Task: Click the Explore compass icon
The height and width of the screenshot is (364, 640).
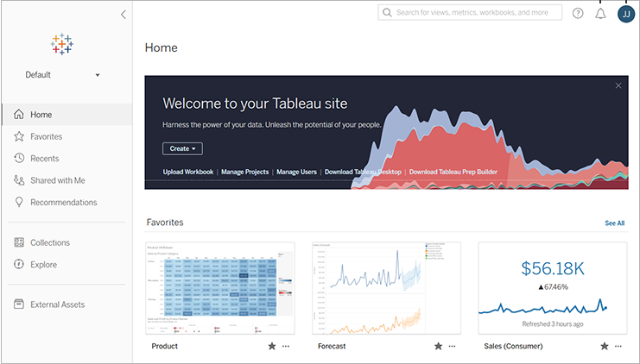Action: pos(19,264)
